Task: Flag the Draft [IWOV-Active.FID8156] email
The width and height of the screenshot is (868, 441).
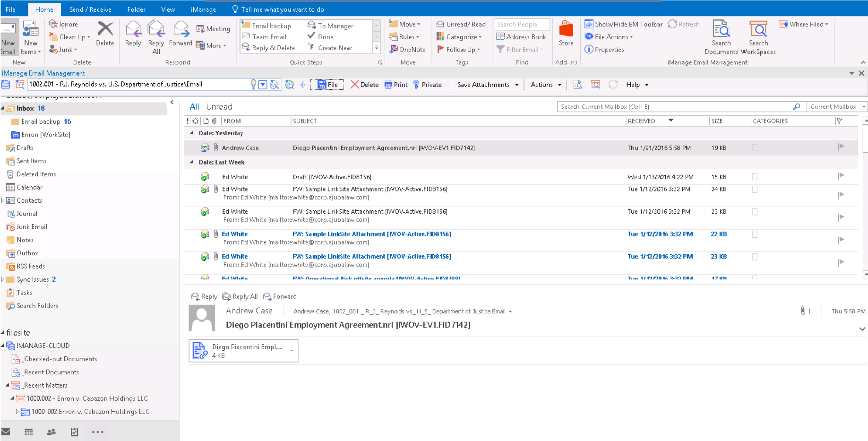Action: [841, 176]
